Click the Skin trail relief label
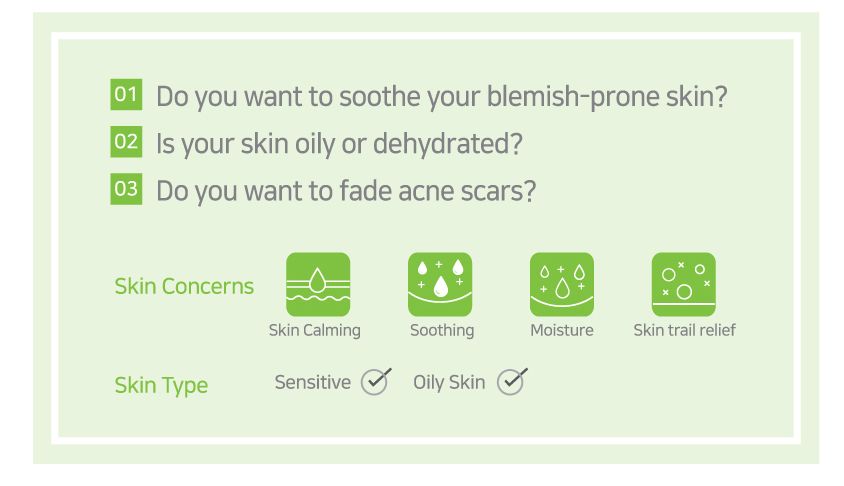The height and width of the screenshot is (486, 844). (684, 330)
